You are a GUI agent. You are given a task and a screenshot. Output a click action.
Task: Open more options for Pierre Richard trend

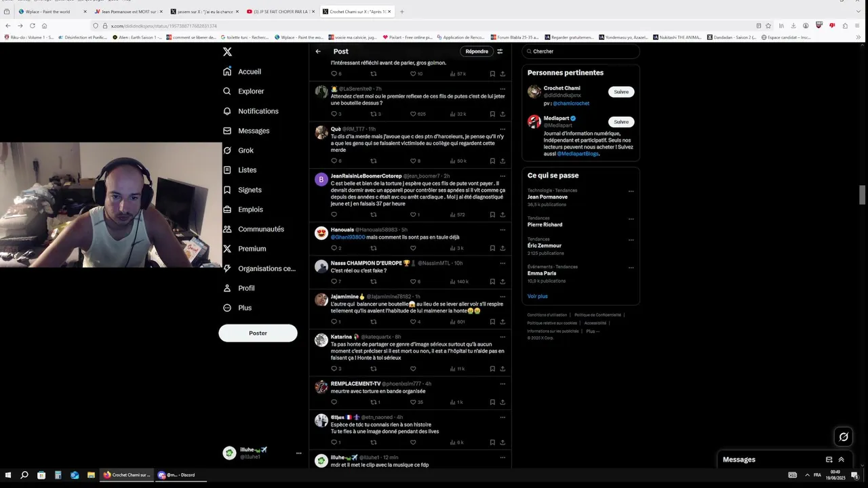(x=631, y=219)
